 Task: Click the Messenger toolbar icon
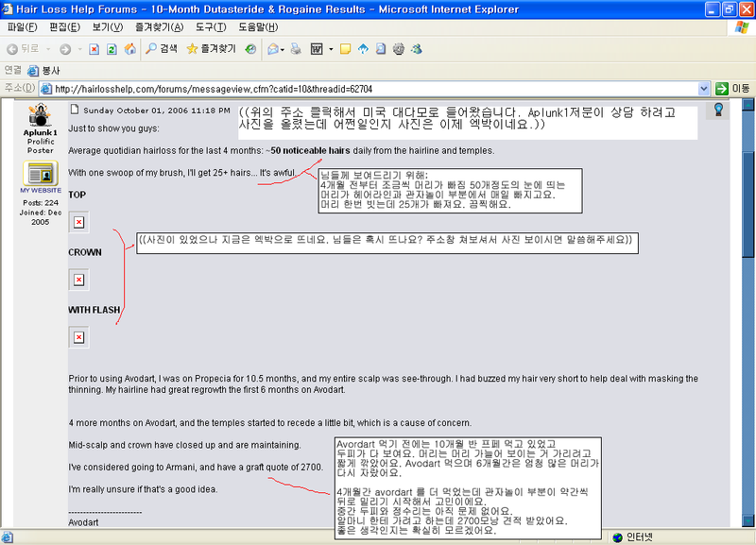pyautogui.click(x=417, y=49)
